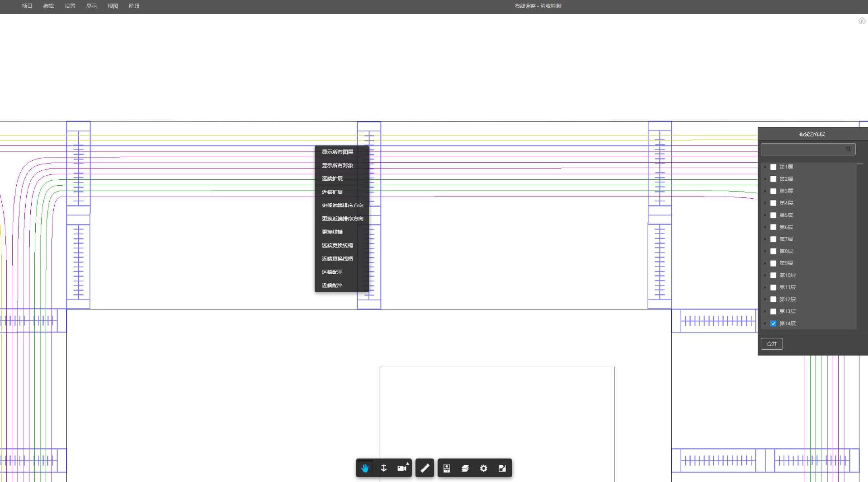Viewport: 868px width, 482px height.
Task: Click the cabinet device icon in toolbar
Action: [x=447, y=468]
